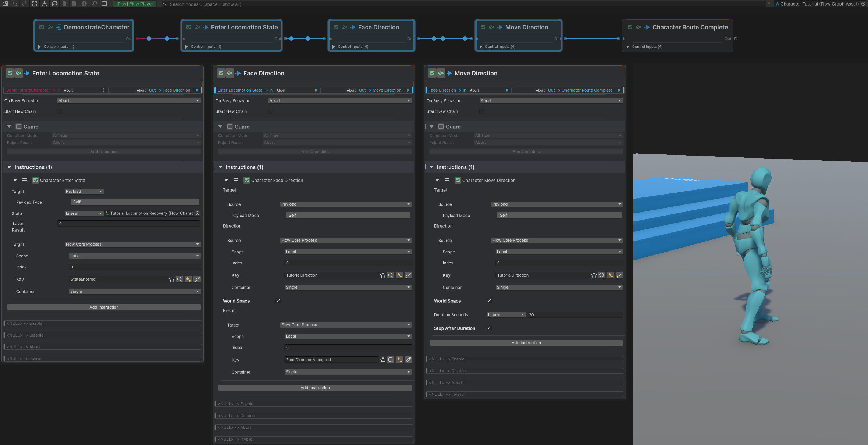The image size is (868, 445).
Task: Collapse Instructions (1) section in Face Direction panel
Action: tap(220, 167)
